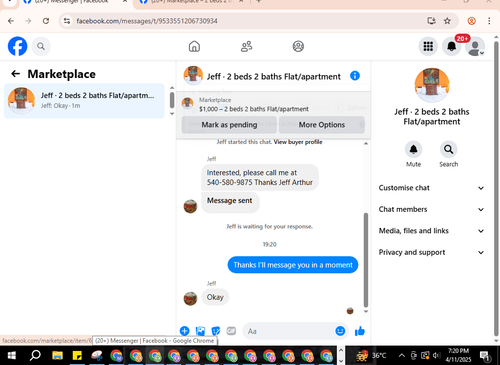Go to the Home feed icon
The height and width of the screenshot is (365, 500).
[x=194, y=46]
